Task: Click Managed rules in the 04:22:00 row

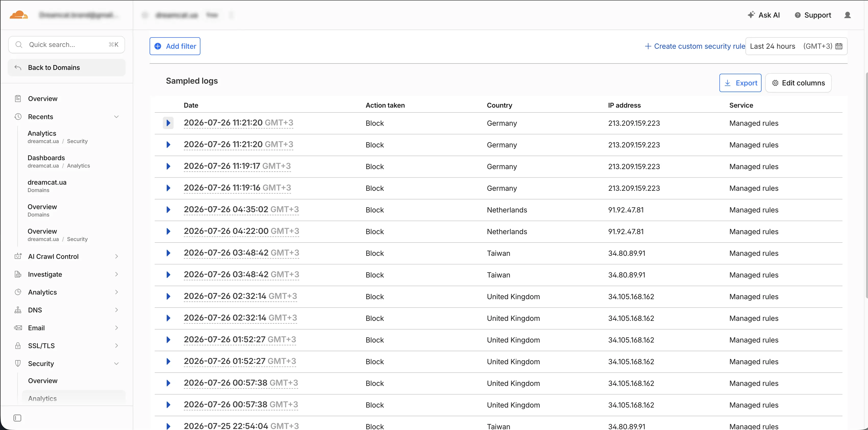Action: coord(754,232)
